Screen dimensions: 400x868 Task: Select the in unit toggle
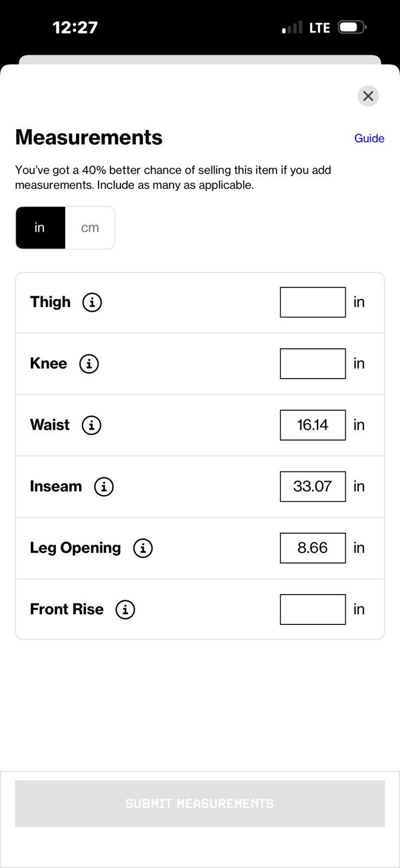click(x=40, y=228)
